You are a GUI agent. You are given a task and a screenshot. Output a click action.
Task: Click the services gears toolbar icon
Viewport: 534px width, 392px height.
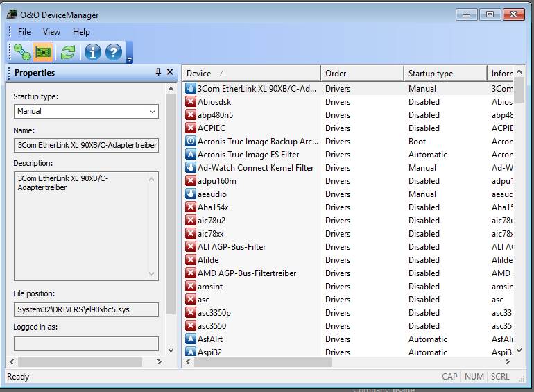point(21,52)
